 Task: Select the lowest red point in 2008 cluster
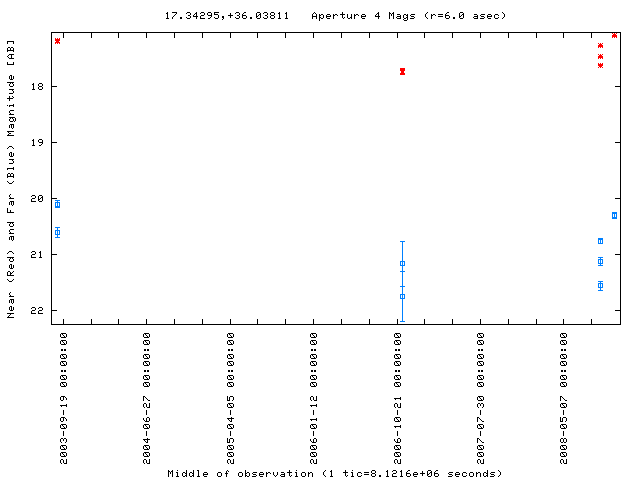(600, 65)
